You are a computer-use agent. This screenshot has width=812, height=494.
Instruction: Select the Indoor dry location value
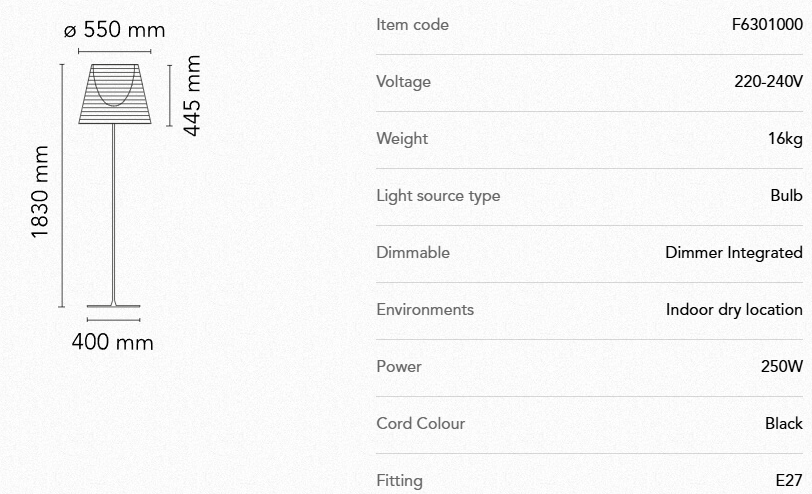(x=734, y=309)
